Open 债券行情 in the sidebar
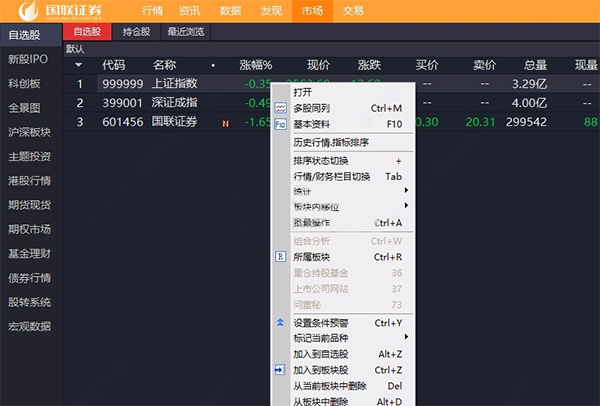The height and width of the screenshot is (406, 600). coord(31,278)
